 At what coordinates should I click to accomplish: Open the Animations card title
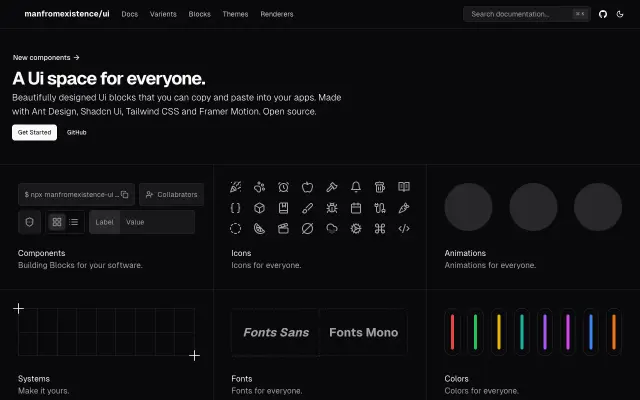tap(465, 253)
